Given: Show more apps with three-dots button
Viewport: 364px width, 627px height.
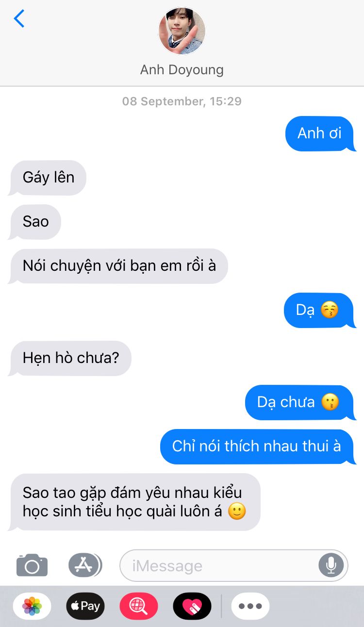Looking at the screenshot, I should [x=250, y=606].
